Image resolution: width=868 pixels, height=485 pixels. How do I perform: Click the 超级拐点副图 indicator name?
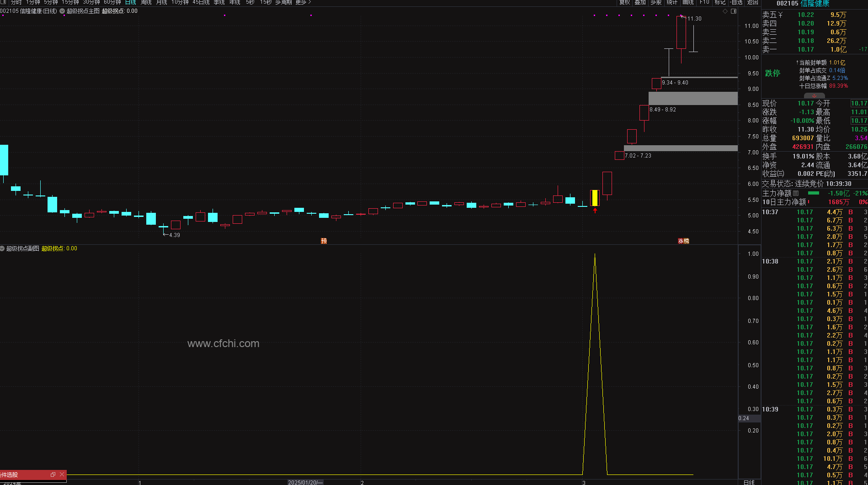pyautogui.click(x=23, y=248)
